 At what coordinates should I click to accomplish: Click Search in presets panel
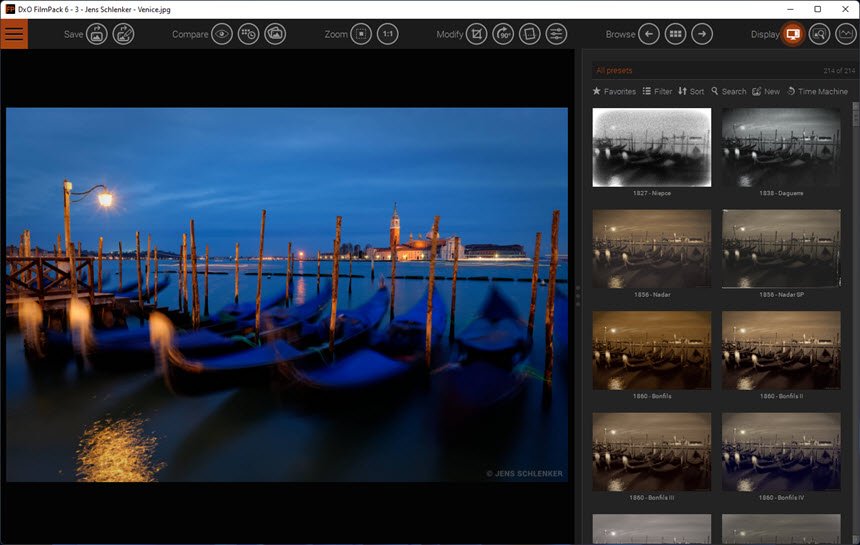pyautogui.click(x=729, y=92)
